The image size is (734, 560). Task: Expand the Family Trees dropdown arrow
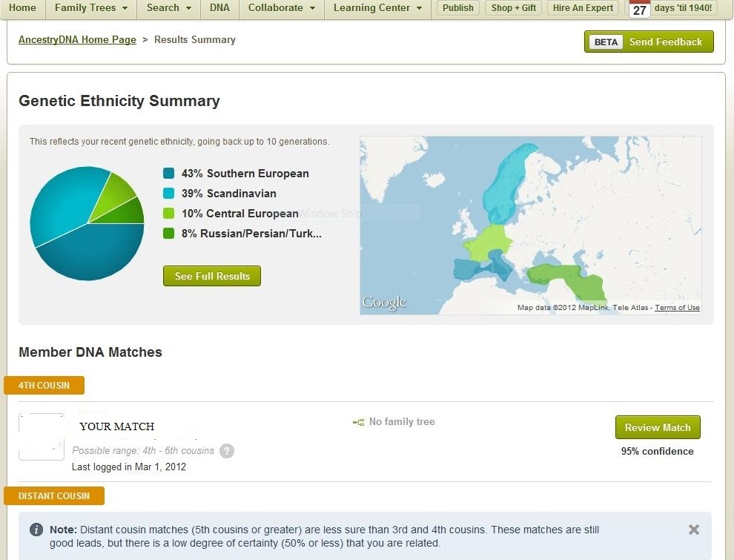pos(125,8)
